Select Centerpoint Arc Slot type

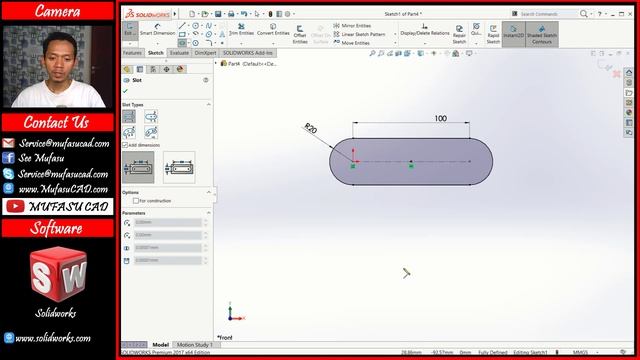[x=151, y=132]
